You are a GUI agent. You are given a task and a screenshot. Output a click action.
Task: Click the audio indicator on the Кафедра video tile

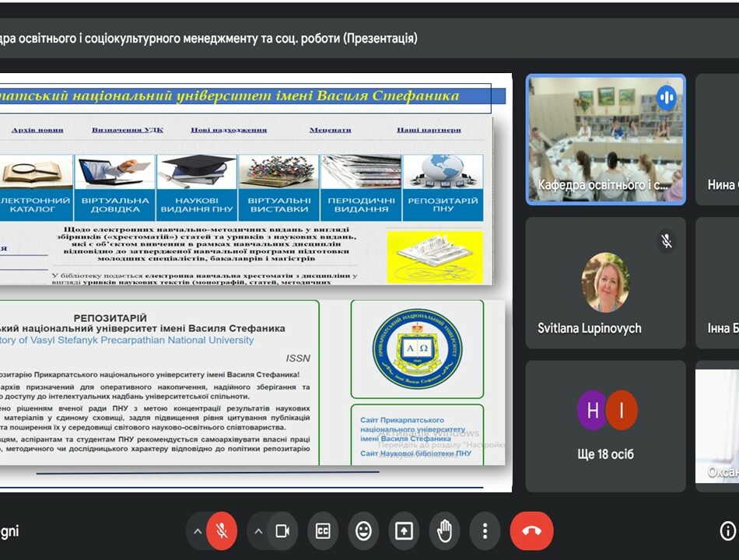pos(666,98)
